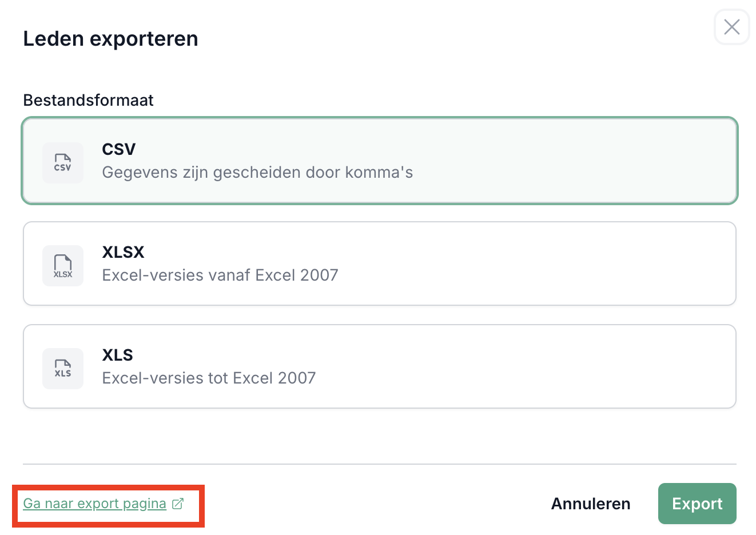
Task: Open the "Ga naar export pagina" link
Action: coord(94,504)
